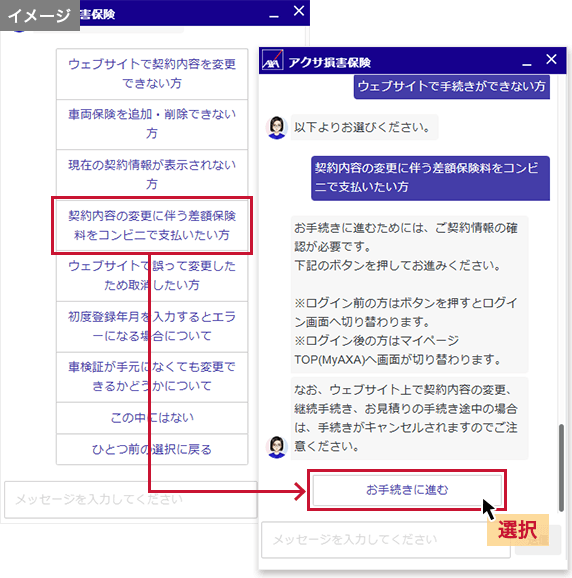Click the '以下よりお選びください。' message
This screenshot has width=572, height=578.
click(x=364, y=127)
